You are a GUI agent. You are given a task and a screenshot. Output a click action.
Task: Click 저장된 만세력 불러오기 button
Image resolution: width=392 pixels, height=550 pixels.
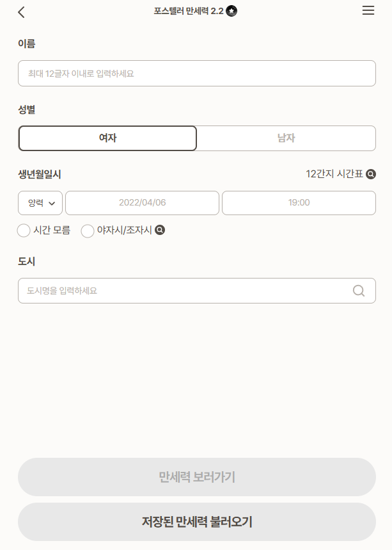(x=197, y=522)
